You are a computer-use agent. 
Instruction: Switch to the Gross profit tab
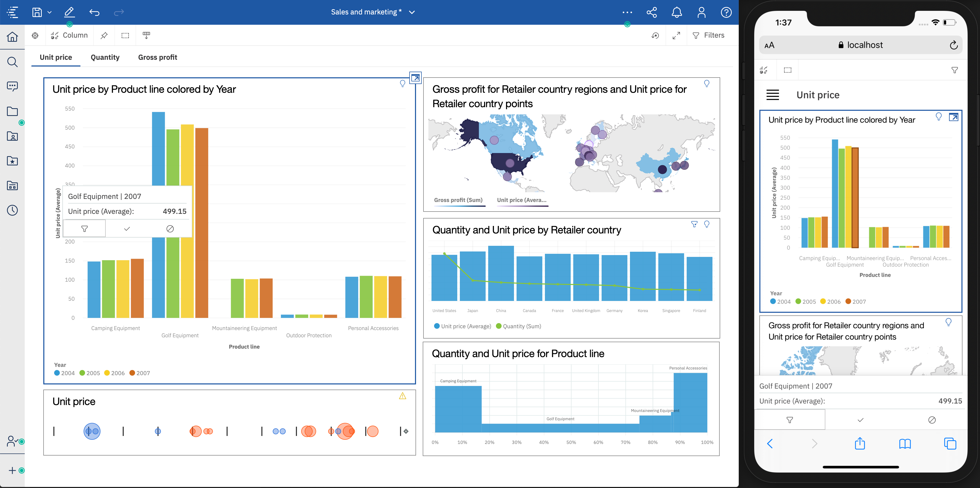point(157,57)
